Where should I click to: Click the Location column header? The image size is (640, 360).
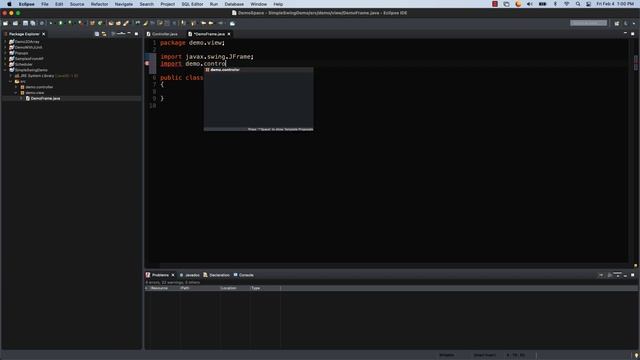[x=235, y=288]
